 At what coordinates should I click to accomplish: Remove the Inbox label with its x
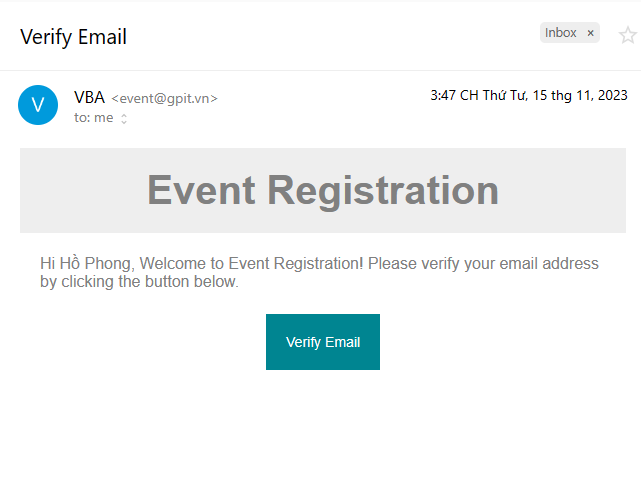click(x=590, y=33)
